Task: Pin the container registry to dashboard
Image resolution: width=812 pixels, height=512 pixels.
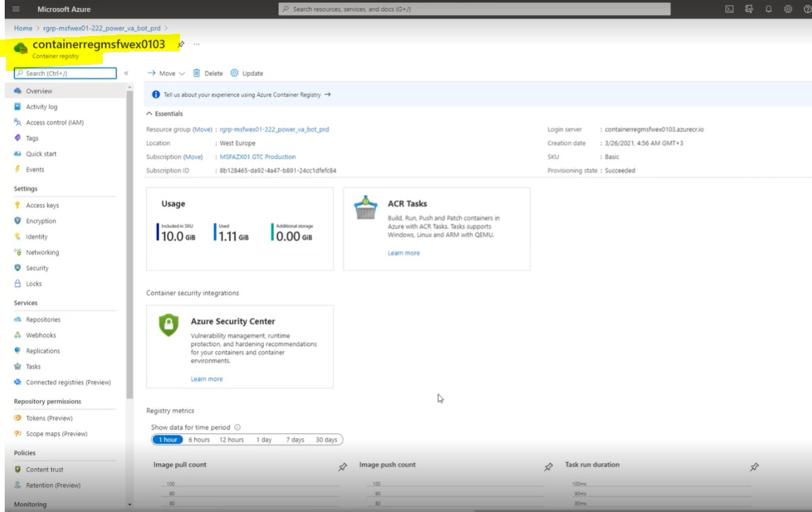Action: 181,45
